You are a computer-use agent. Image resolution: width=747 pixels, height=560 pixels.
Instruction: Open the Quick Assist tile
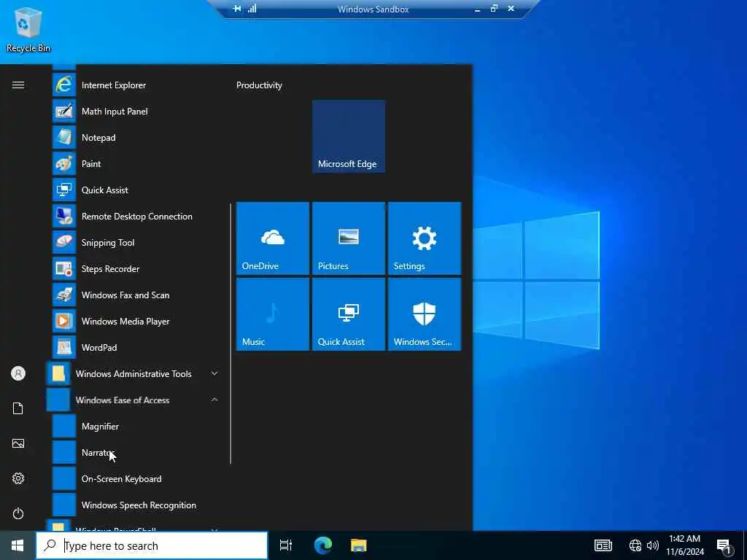point(349,314)
